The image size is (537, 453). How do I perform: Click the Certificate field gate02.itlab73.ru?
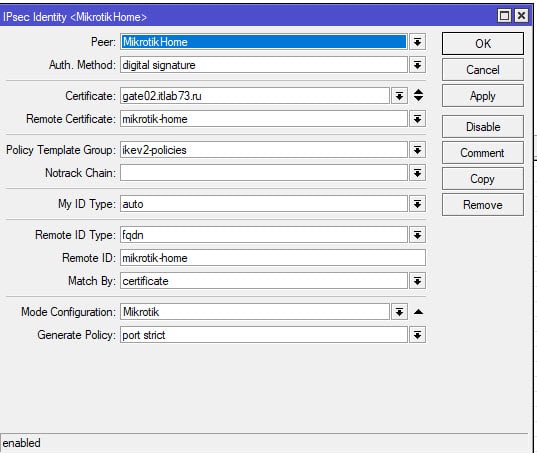pos(255,96)
